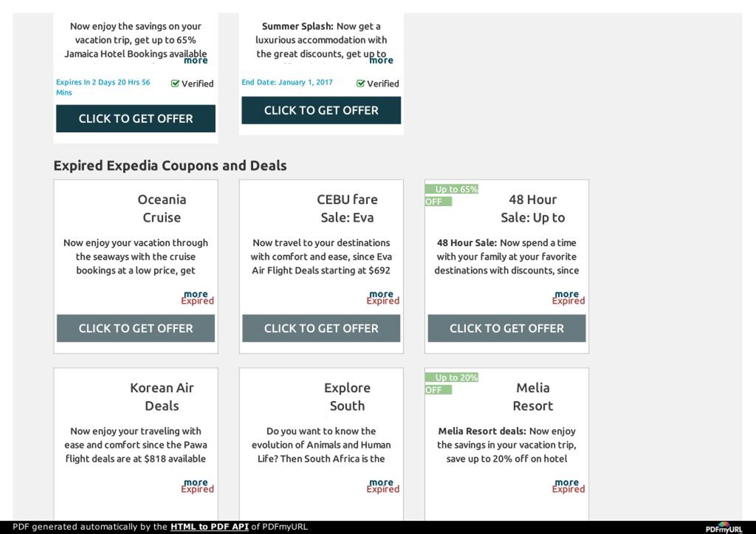756x534 pixels.
Task: Click the PDFmyURL logo icon
Action: click(x=724, y=528)
